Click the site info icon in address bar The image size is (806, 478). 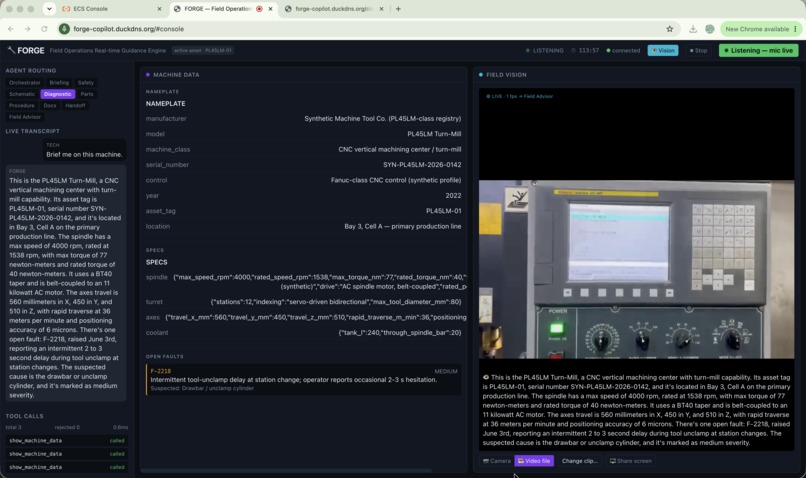tap(64, 29)
